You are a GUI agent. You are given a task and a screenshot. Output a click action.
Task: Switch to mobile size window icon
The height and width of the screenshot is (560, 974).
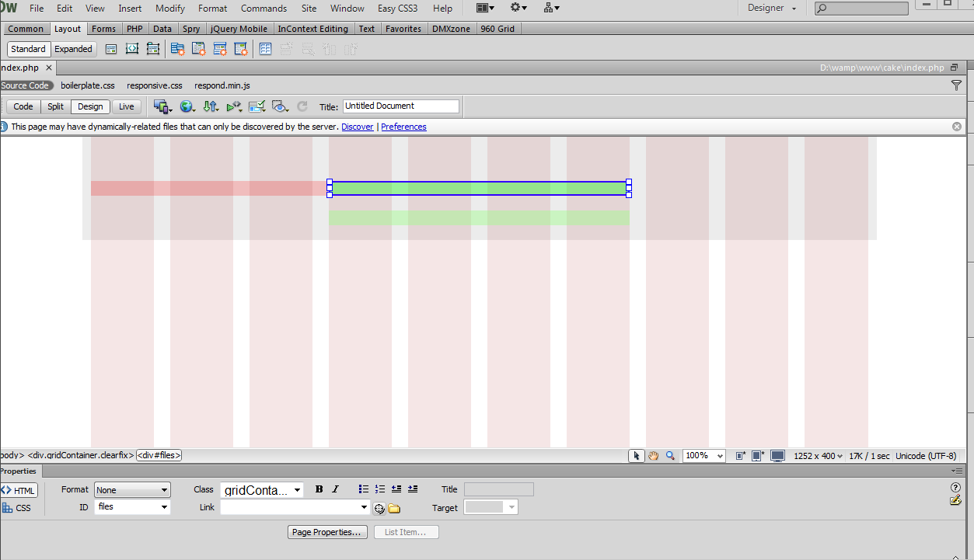coord(741,456)
